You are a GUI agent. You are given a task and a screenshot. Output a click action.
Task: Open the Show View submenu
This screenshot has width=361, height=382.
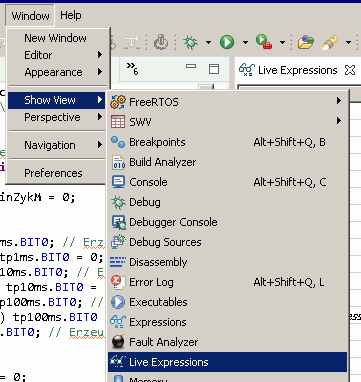(56, 100)
